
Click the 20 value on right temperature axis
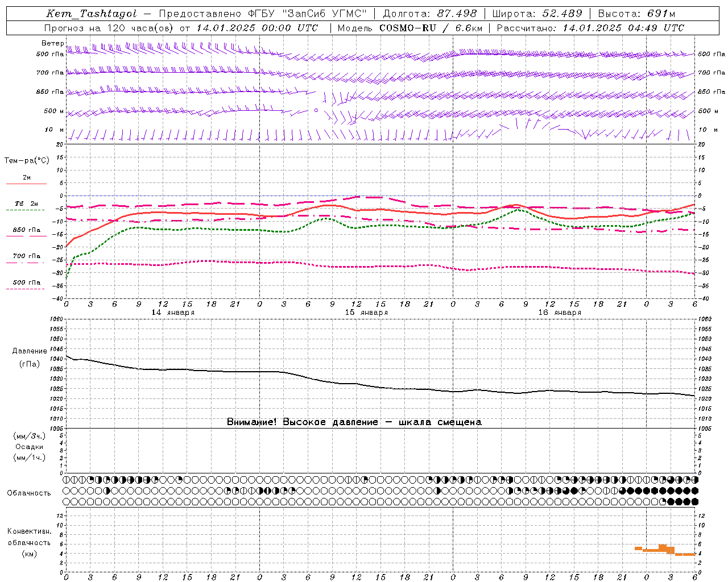[701, 145]
